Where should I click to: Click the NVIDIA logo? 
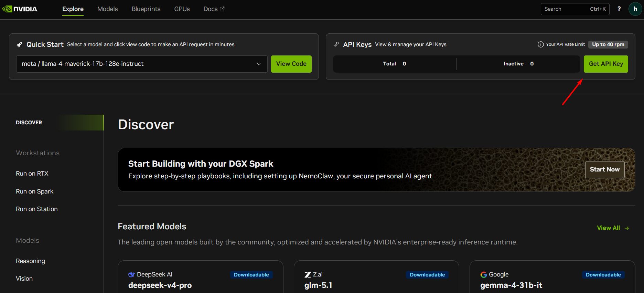tap(20, 9)
